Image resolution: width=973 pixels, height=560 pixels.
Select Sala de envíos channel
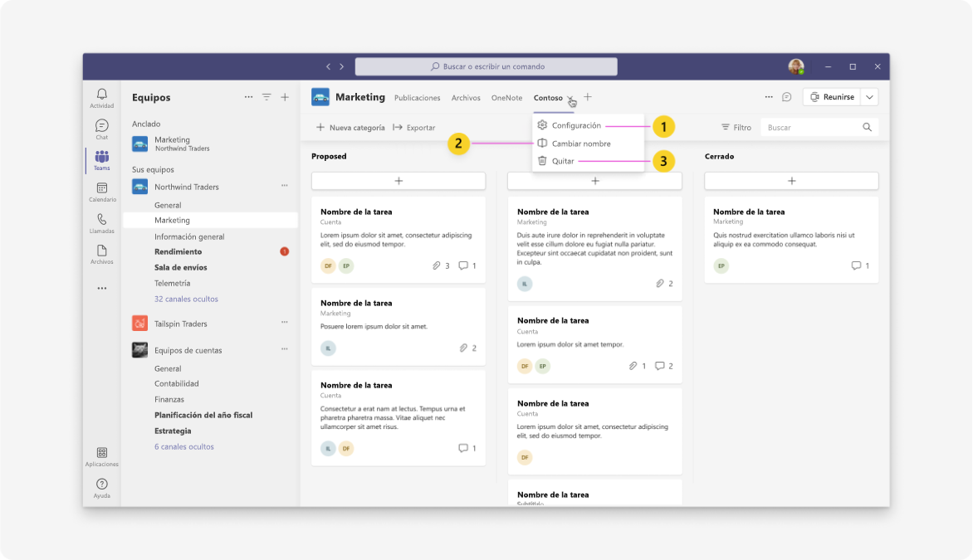click(181, 267)
